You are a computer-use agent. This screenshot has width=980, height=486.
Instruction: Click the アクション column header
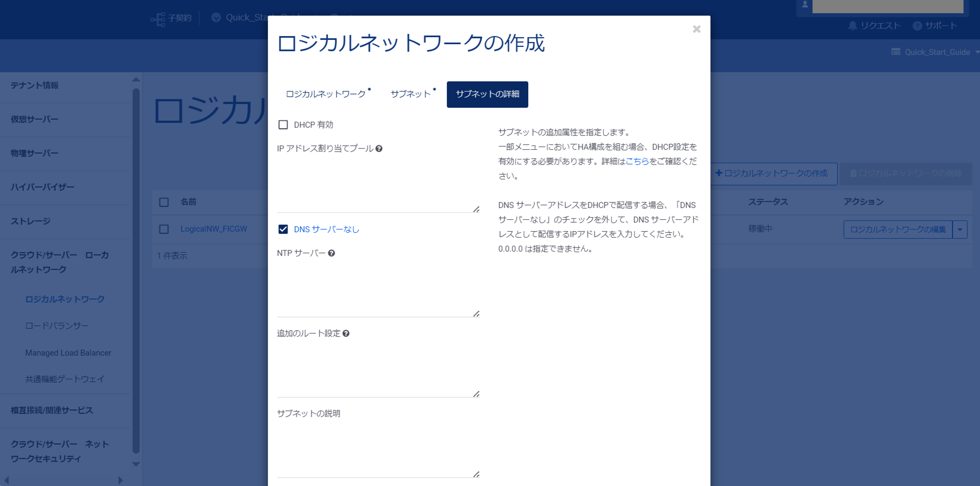863,202
